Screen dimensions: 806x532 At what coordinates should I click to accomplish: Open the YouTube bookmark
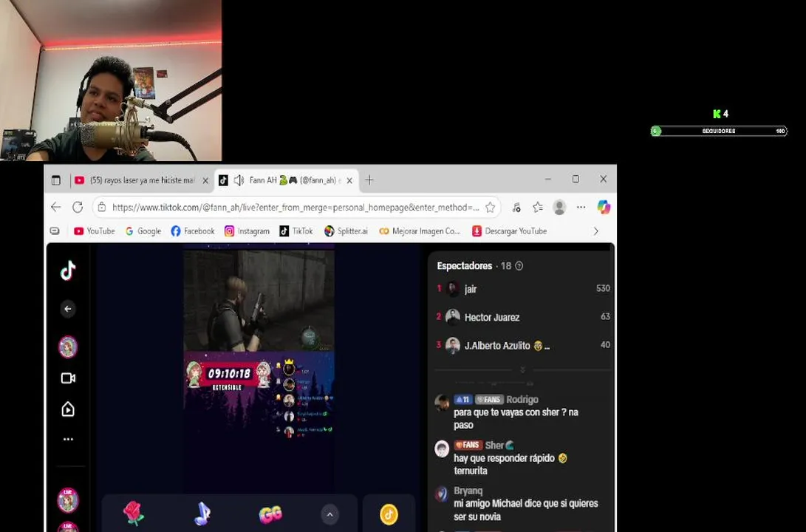94,231
